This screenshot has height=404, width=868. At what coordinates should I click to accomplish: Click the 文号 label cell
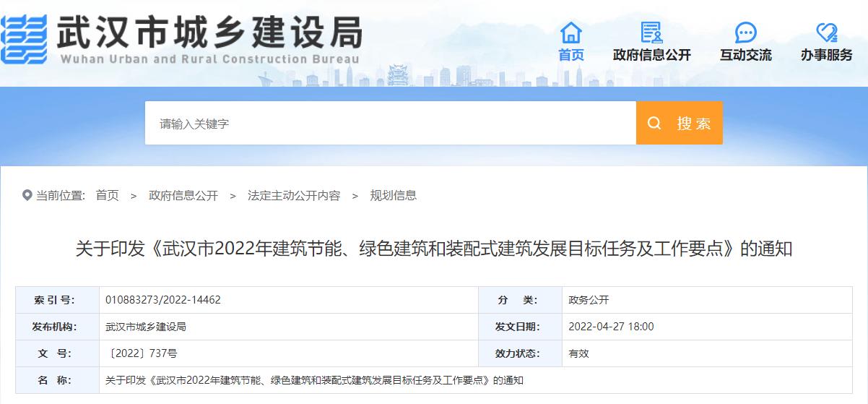[57, 353]
